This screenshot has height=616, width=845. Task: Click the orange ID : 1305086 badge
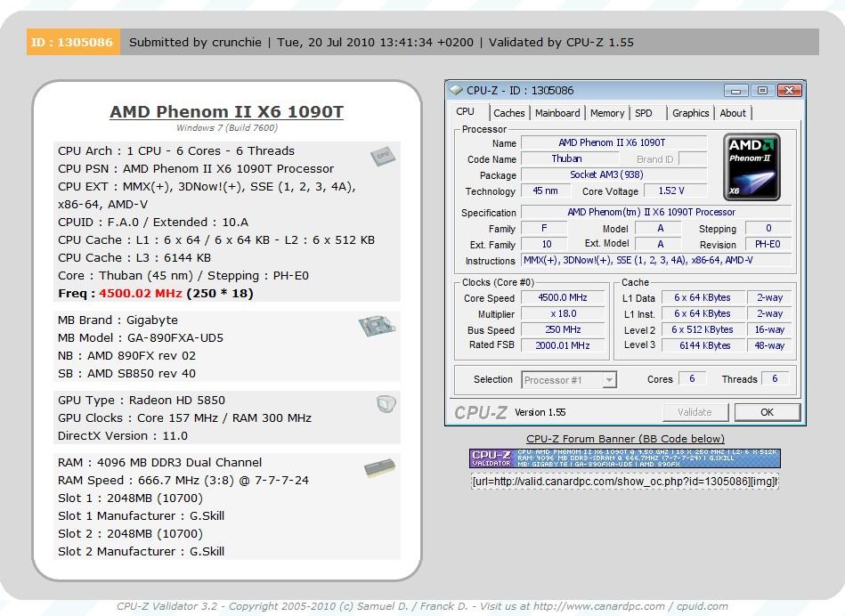click(73, 42)
